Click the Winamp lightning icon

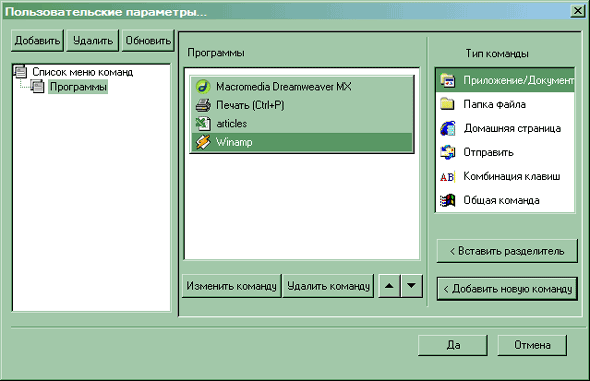[x=203, y=142]
